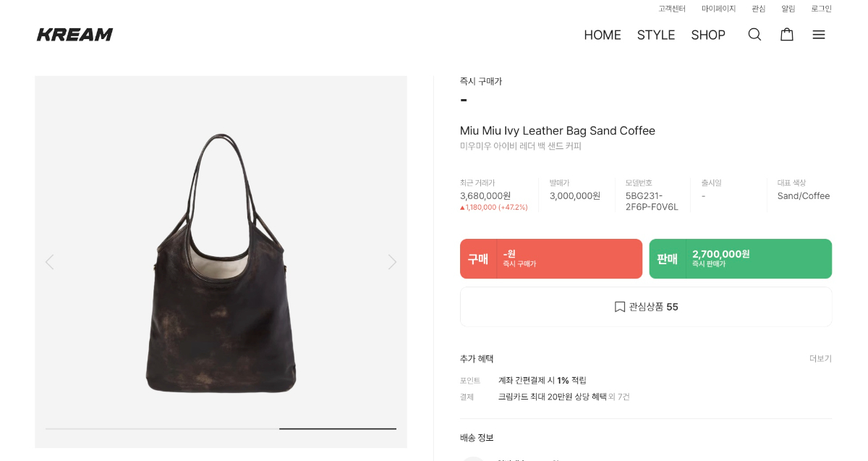868x461 pixels.
Task: Click the red 구매 buy button
Action: [x=551, y=259]
